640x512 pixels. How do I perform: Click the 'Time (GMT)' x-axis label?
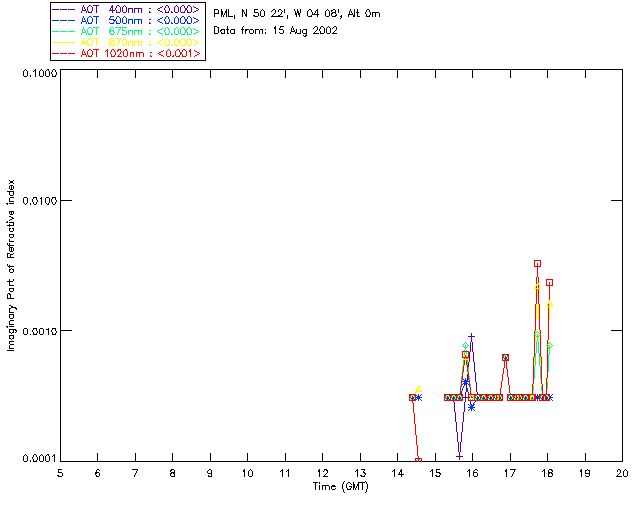(x=340, y=486)
